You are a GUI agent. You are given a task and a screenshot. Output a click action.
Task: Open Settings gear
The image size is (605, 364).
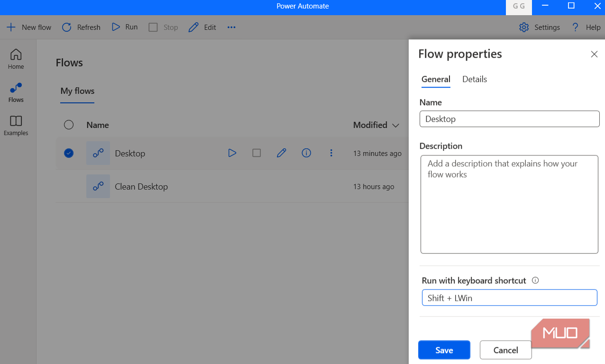click(x=540, y=27)
